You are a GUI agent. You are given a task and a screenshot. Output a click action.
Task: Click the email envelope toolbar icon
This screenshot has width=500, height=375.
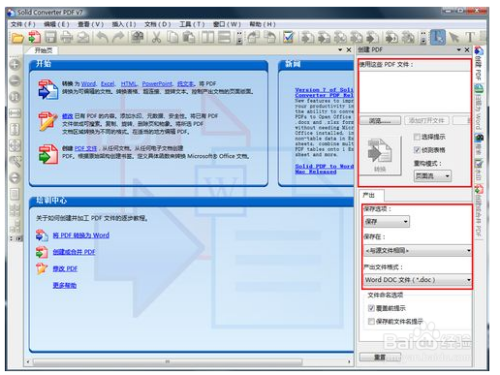coord(83,37)
